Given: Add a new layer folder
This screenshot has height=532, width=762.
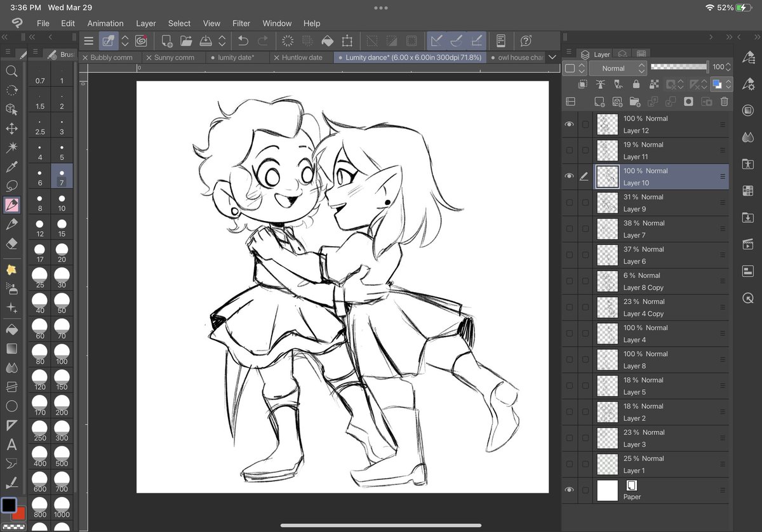Looking at the screenshot, I should coord(634,102).
